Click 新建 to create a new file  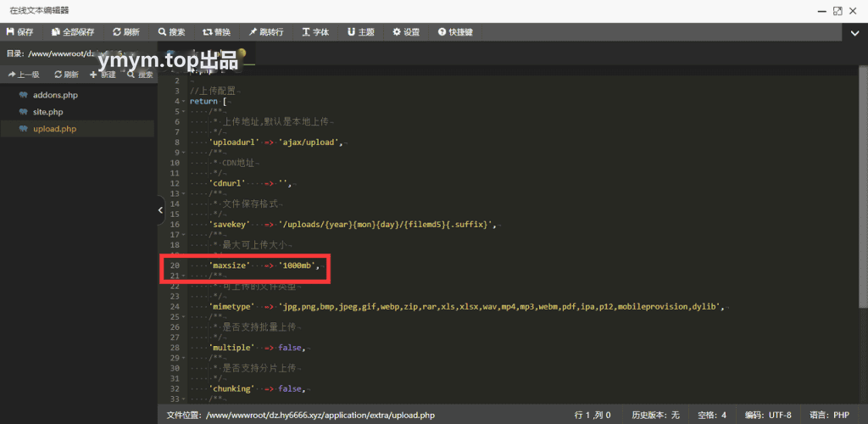tap(103, 75)
